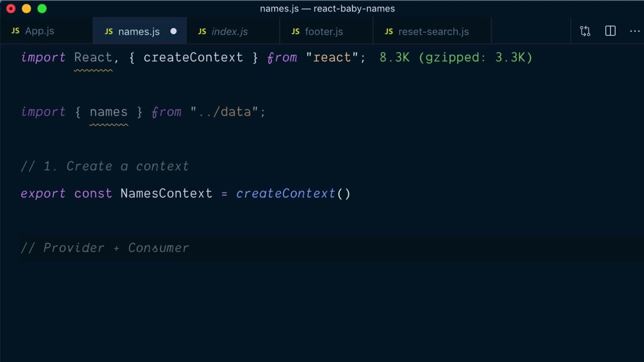The height and width of the screenshot is (362, 644).
Task: Click the window title names.js — react-baby-names
Action: [x=328, y=9]
